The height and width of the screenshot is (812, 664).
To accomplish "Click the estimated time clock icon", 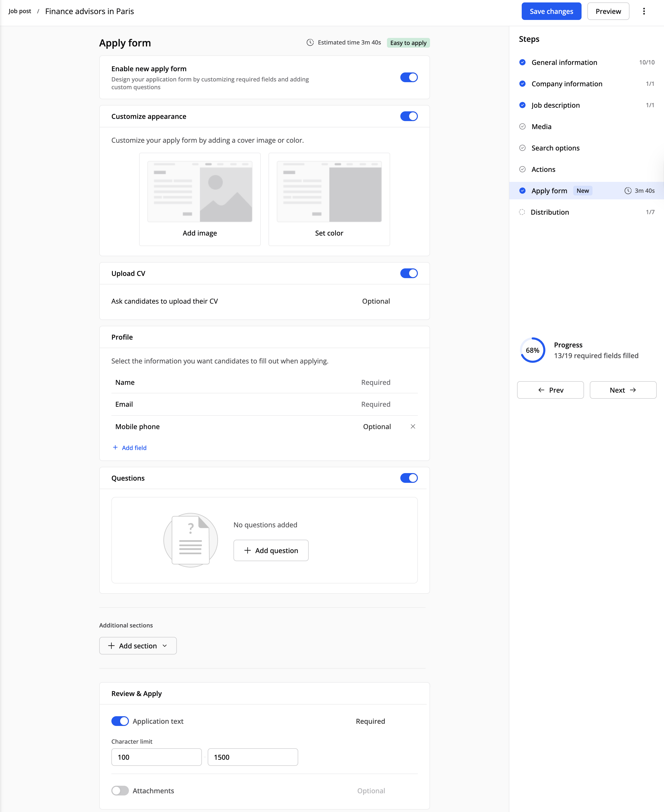I will click(x=310, y=43).
